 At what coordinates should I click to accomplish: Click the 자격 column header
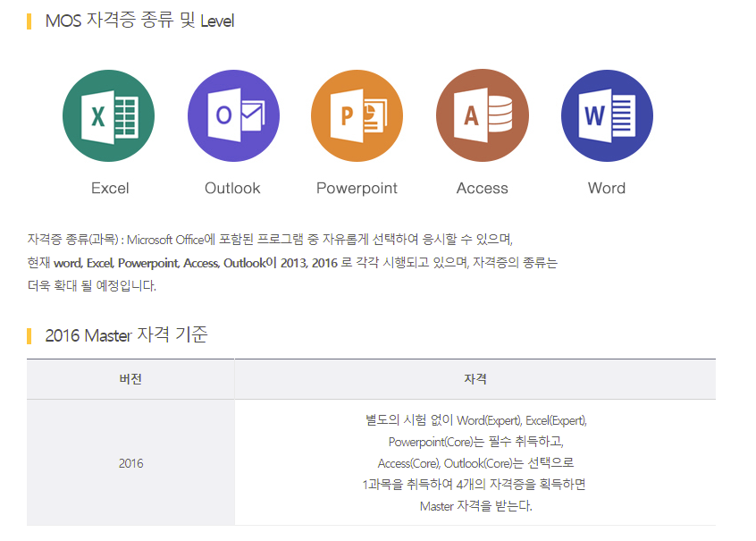tap(475, 379)
